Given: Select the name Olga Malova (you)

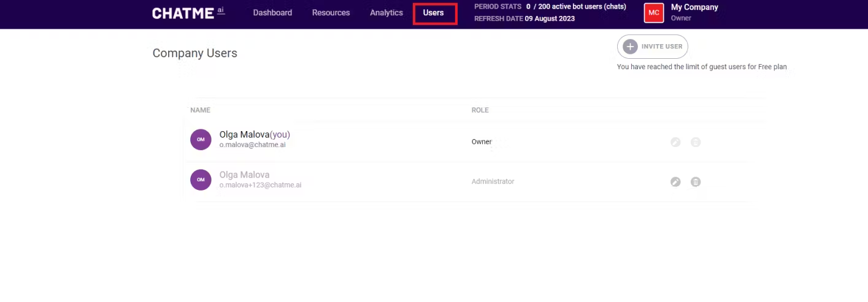Looking at the screenshot, I should pos(255,135).
